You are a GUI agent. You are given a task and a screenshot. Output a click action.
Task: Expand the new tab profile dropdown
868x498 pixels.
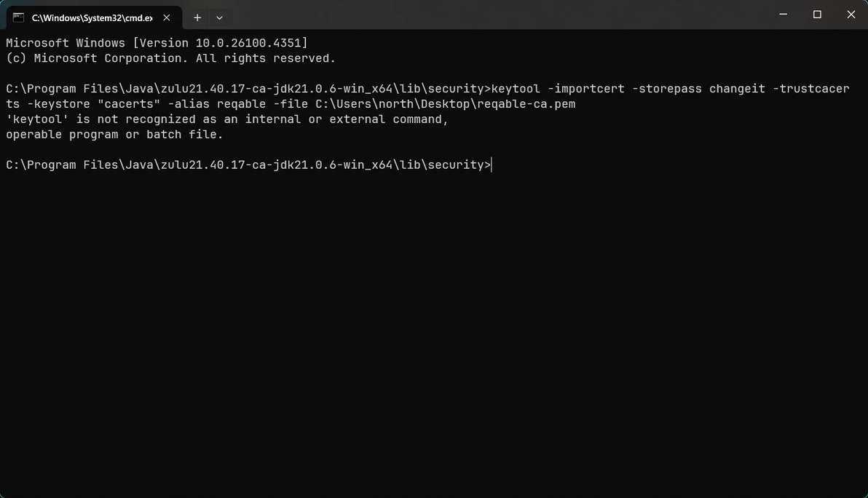(219, 17)
